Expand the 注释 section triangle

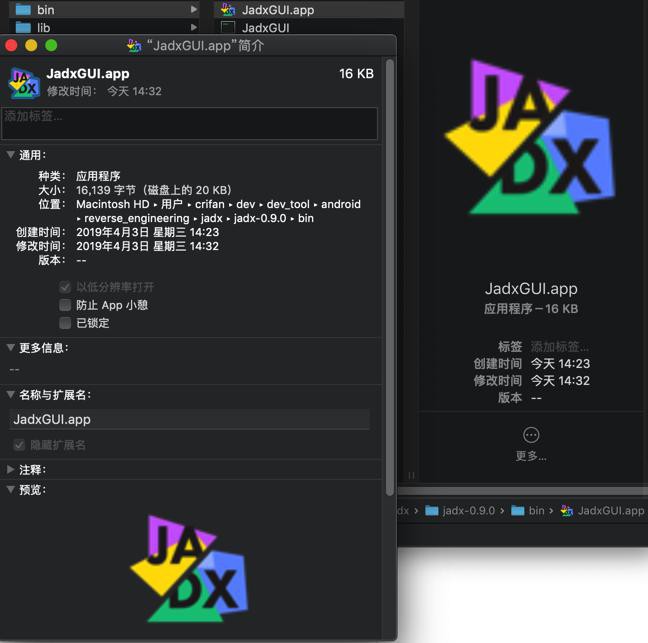point(11,469)
